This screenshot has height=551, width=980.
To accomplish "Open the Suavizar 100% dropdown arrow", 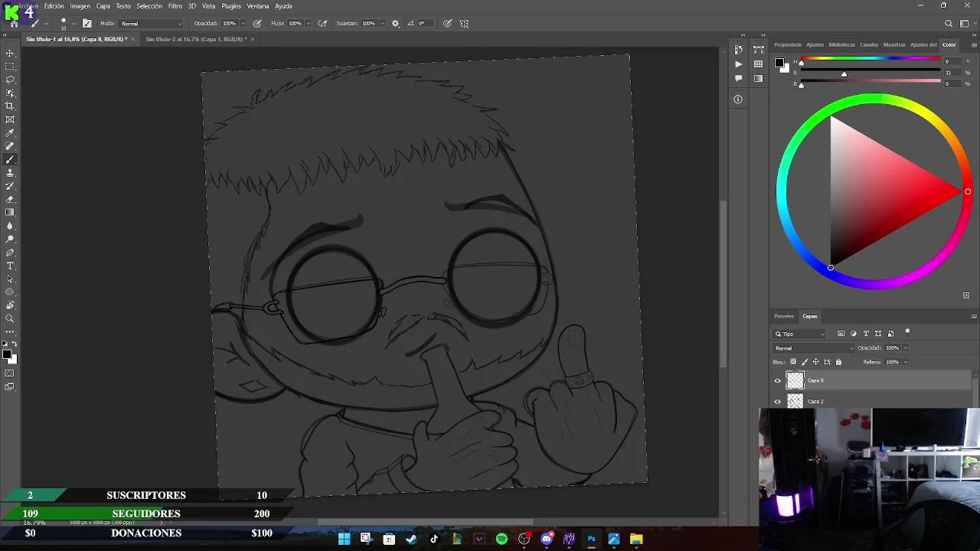I will click(382, 24).
